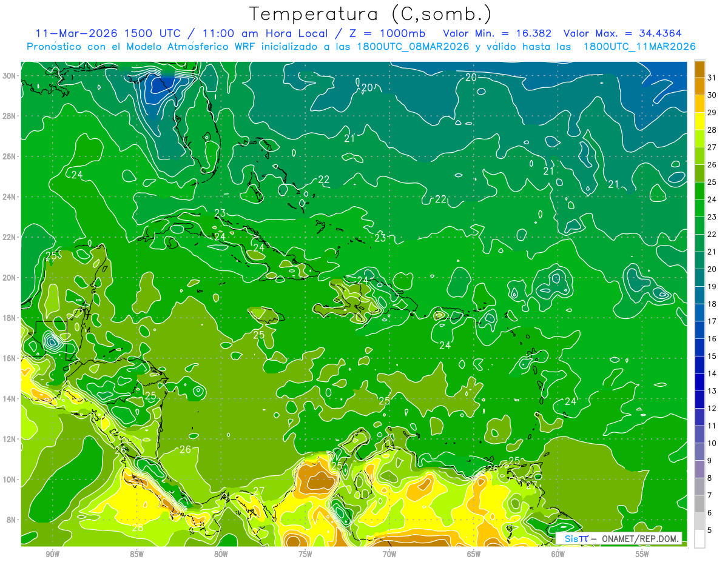
Task: Click the 16N latitude axis label
Action: (8, 358)
